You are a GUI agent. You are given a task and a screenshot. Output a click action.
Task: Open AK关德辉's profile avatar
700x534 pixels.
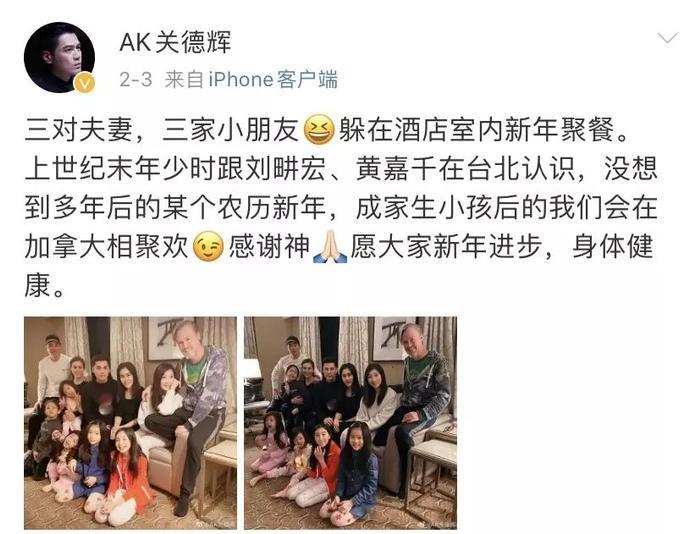coord(59,57)
